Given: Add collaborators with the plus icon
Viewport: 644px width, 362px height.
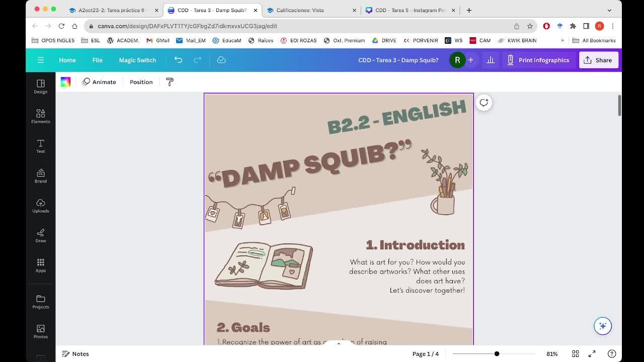Looking at the screenshot, I should (470, 60).
